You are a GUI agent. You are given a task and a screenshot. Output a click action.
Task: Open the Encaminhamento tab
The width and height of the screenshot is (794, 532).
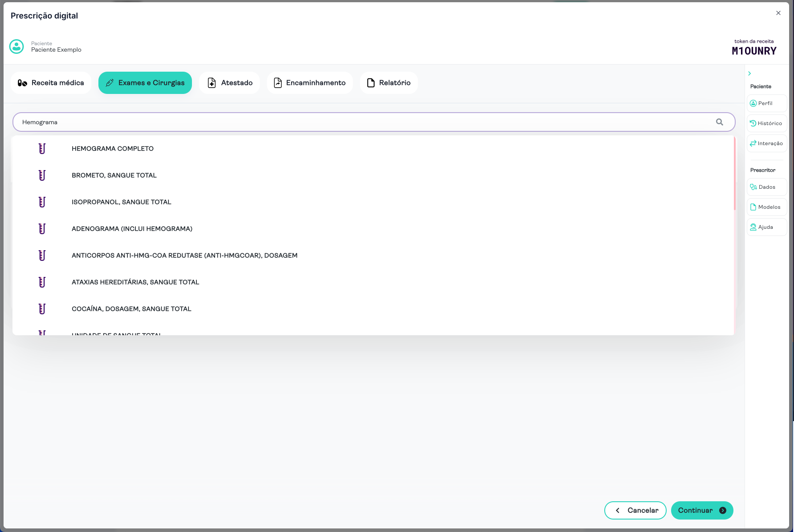[x=309, y=83]
